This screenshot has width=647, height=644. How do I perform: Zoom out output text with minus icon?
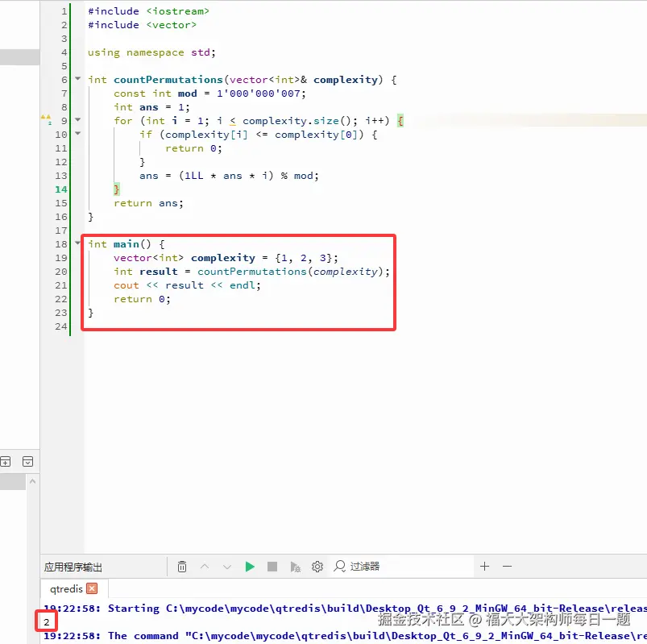point(508,567)
